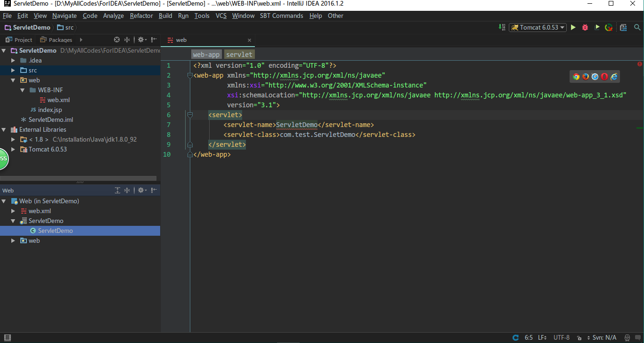Click Hector inspector icon in status bar
The height and width of the screenshot is (343, 644).
point(627,338)
